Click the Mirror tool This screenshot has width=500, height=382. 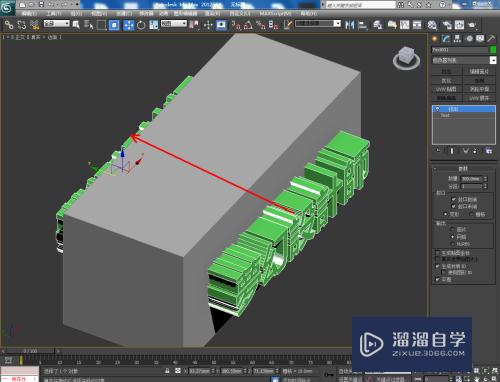coord(350,25)
